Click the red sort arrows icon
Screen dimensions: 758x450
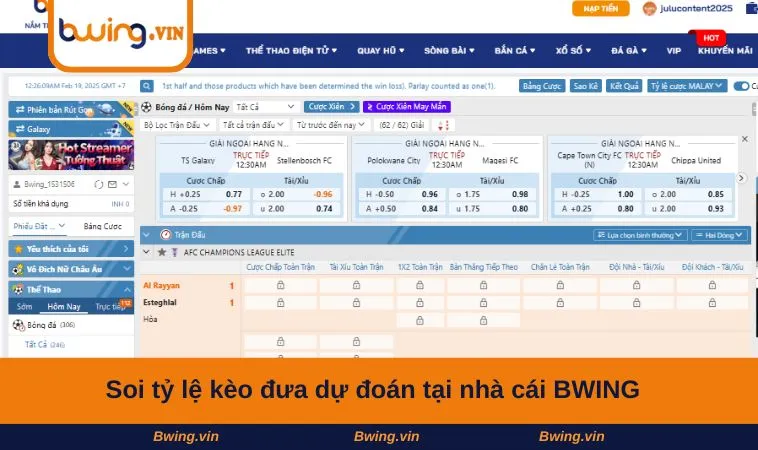pos(443,125)
